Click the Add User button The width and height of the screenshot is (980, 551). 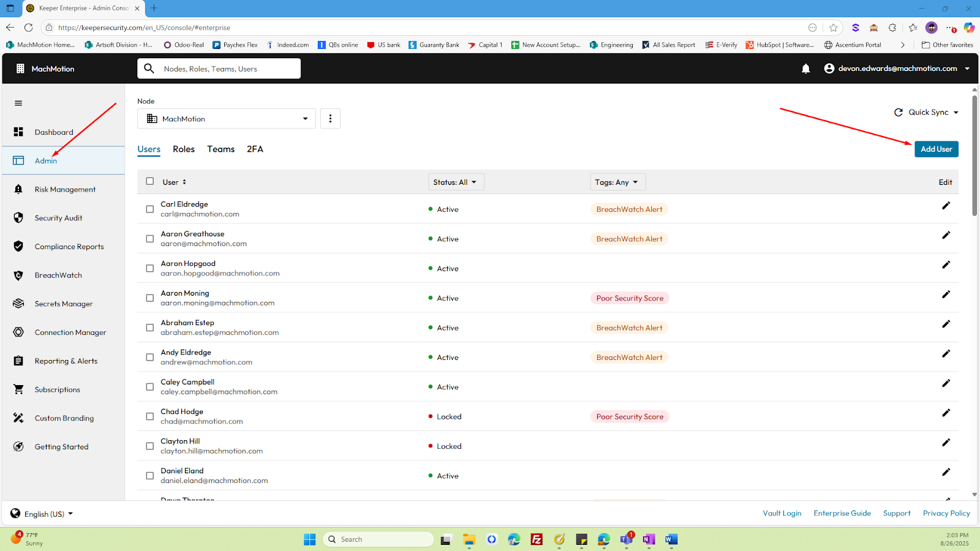(x=936, y=149)
